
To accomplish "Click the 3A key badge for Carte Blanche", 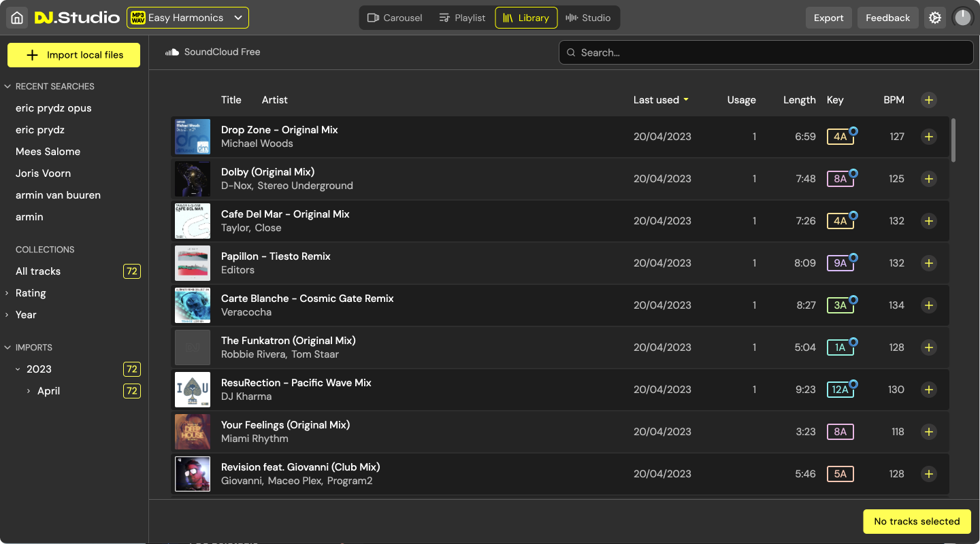I will [840, 305].
